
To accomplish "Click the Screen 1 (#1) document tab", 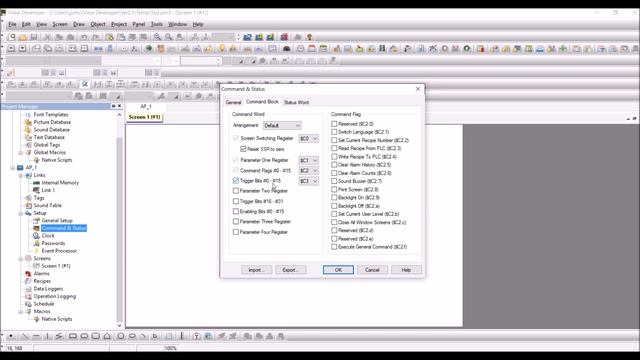I will tap(144, 117).
